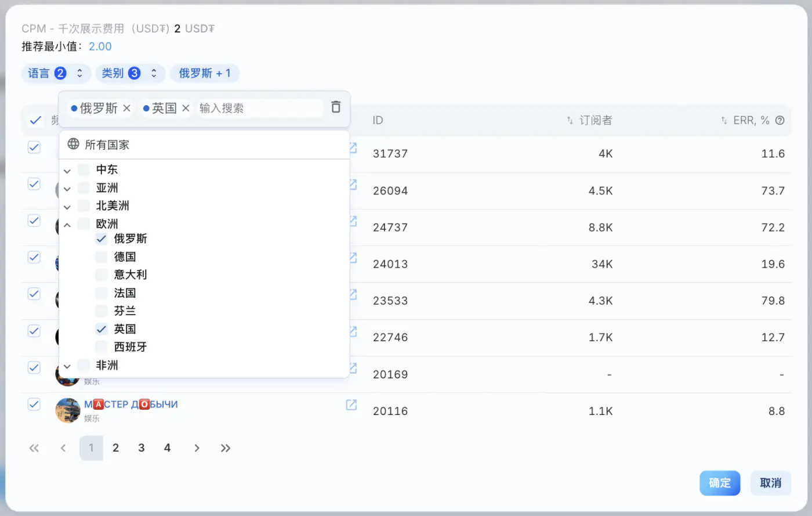Screen dimensions: 812x516
Task: Open the 俄罗斯 + 1 country filter
Action: [x=205, y=73]
